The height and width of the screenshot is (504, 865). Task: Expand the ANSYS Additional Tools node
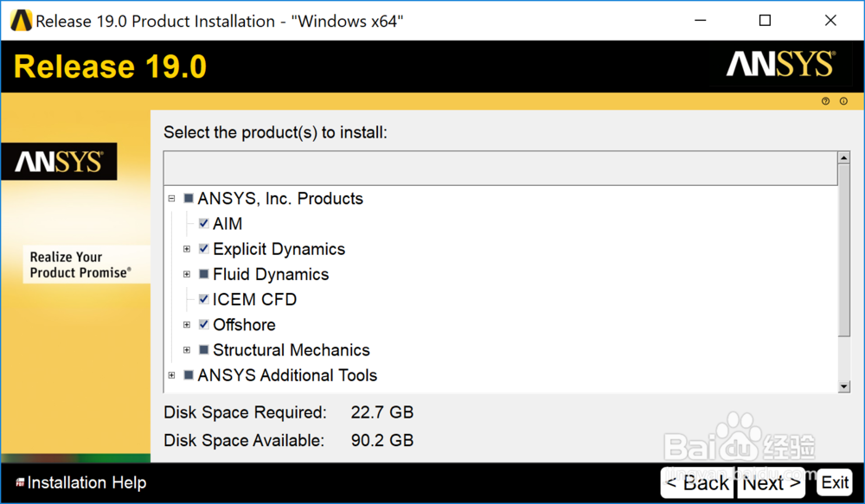170,374
